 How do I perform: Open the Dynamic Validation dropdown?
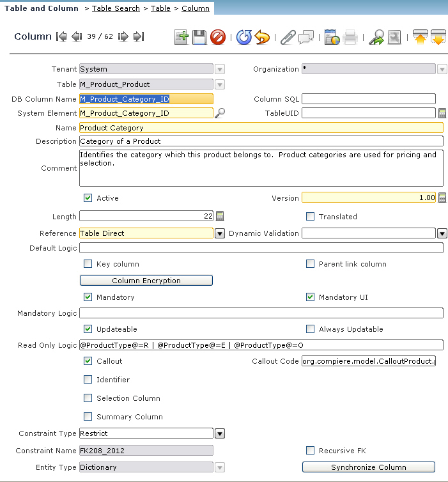click(442, 233)
